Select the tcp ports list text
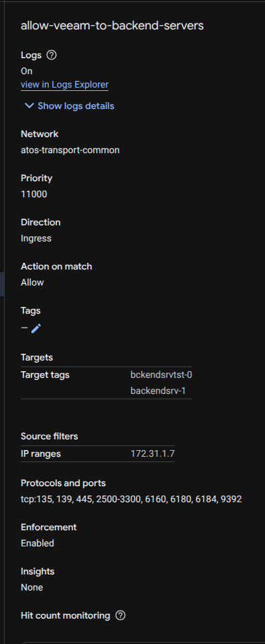 (131, 500)
